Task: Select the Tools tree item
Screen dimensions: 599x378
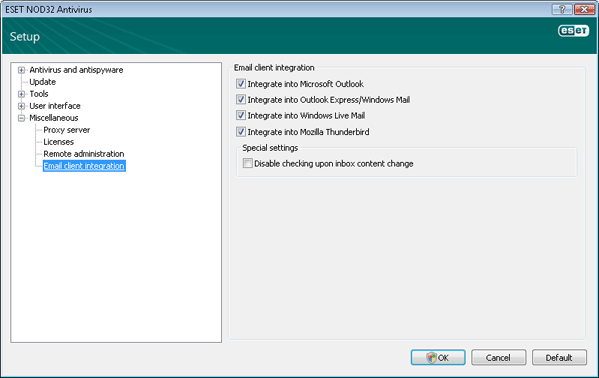Action: [39, 94]
